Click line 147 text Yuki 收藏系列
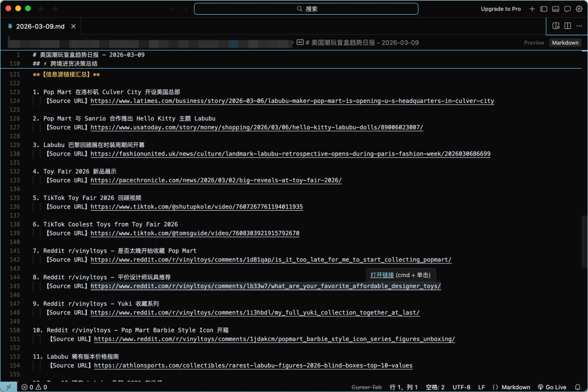Image resolution: width=588 pixels, height=392 pixels. click(138, 303)
